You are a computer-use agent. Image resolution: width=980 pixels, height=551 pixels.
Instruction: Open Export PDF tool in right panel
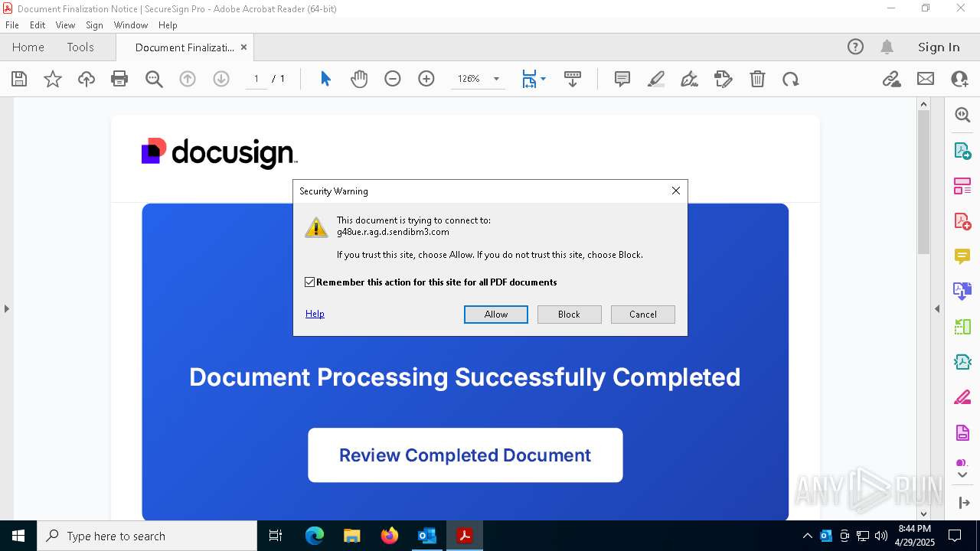click(962, 151)
